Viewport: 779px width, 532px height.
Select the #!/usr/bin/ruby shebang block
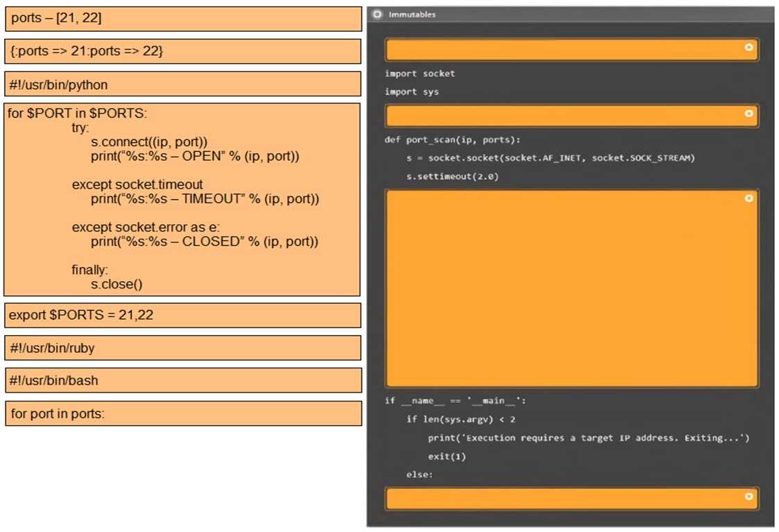[x=182, y=347]
